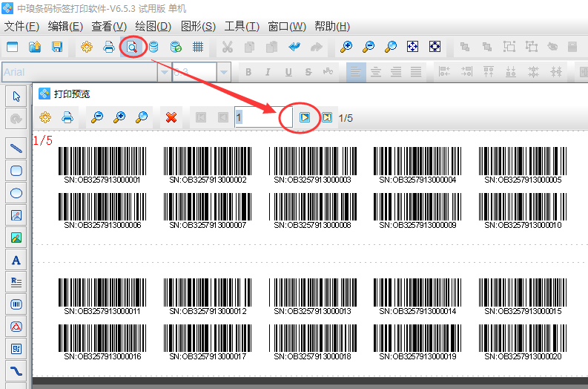Select the line drawing tool

point(16,148)
